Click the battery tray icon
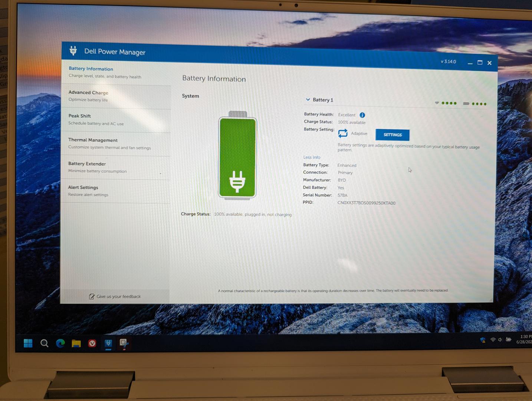The width and height of the screenshot is (532, 401). tap(509, 339)
